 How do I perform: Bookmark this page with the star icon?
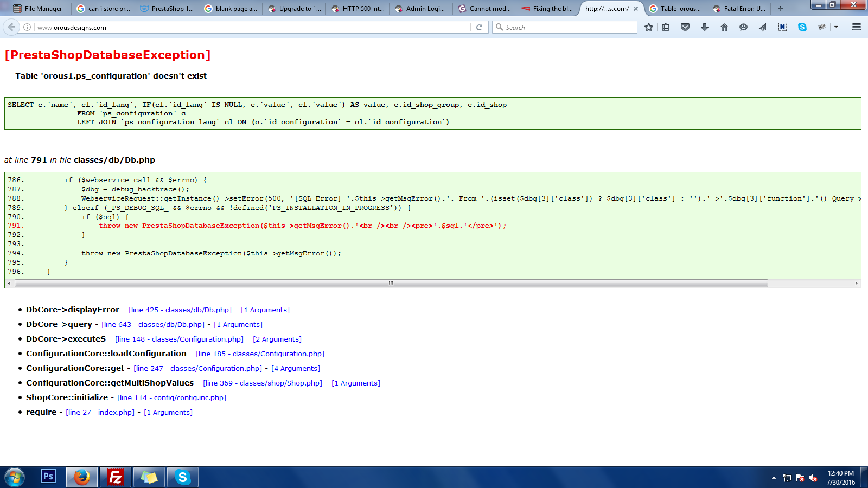(648, 27)
